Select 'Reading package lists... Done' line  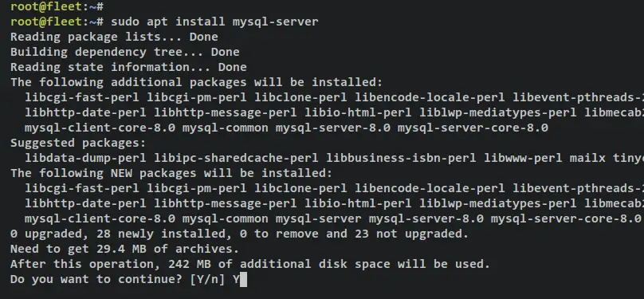[114, 37]
